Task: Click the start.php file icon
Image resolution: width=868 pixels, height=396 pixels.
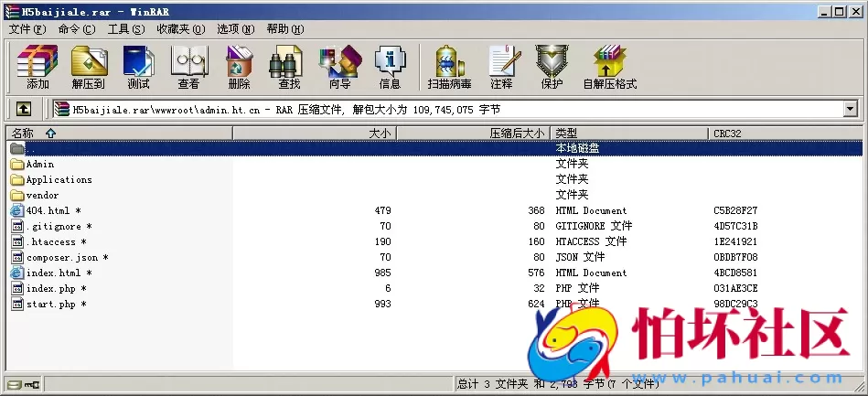Action: click(17, 304)
